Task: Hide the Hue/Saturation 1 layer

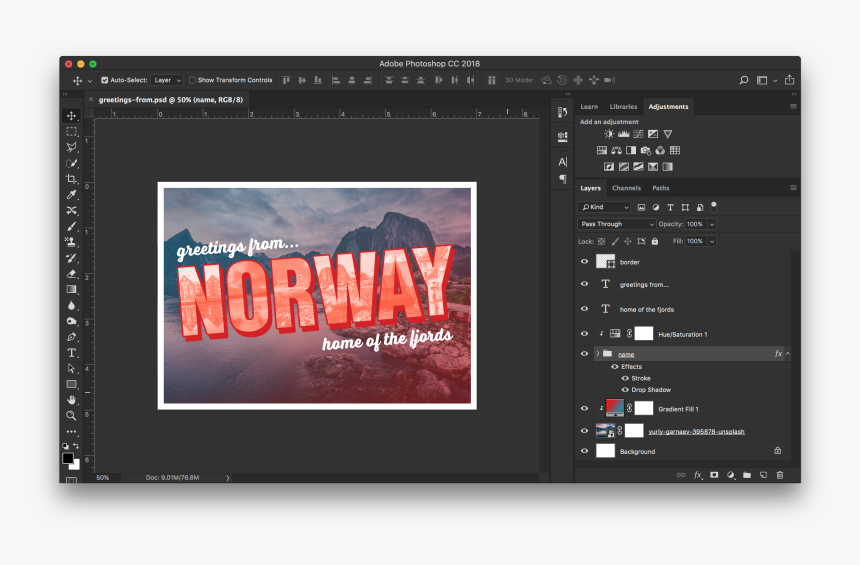Action: coord(584,334)
